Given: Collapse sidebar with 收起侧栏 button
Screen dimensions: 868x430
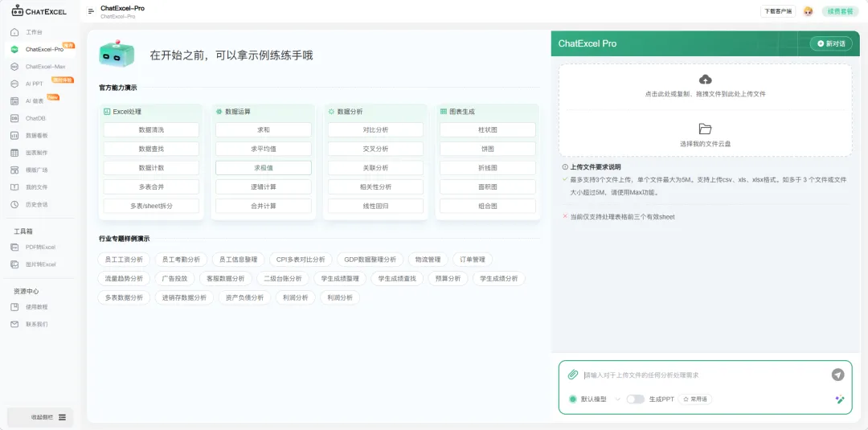Looking at the screenshot, I should coord(40,417).
